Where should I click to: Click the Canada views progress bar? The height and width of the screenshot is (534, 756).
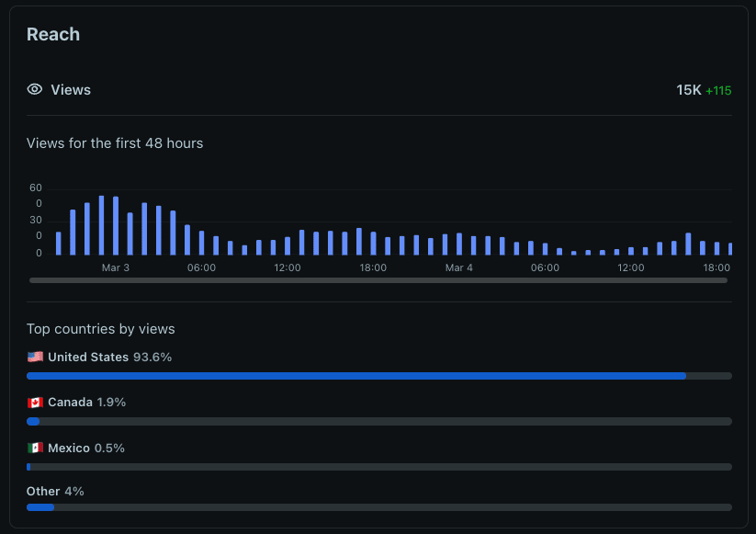(x=378, y=422)
